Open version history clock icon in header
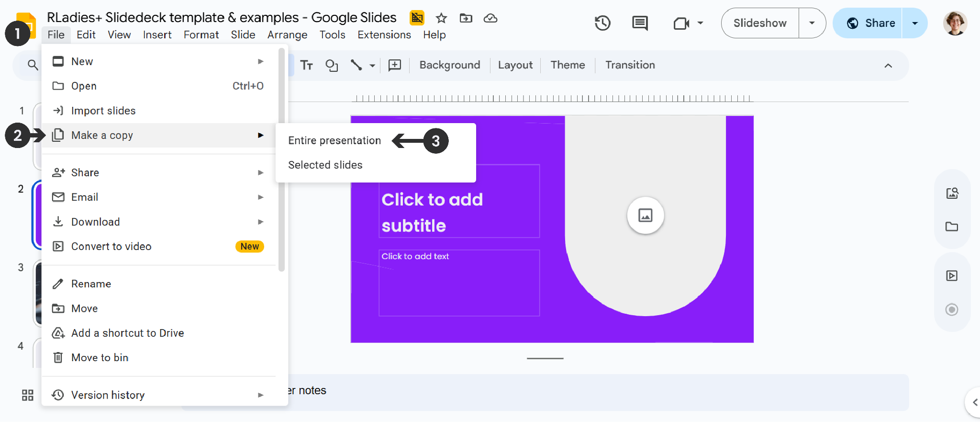The height and width of the screenshot is (422, 980). [x=602, y=23]
